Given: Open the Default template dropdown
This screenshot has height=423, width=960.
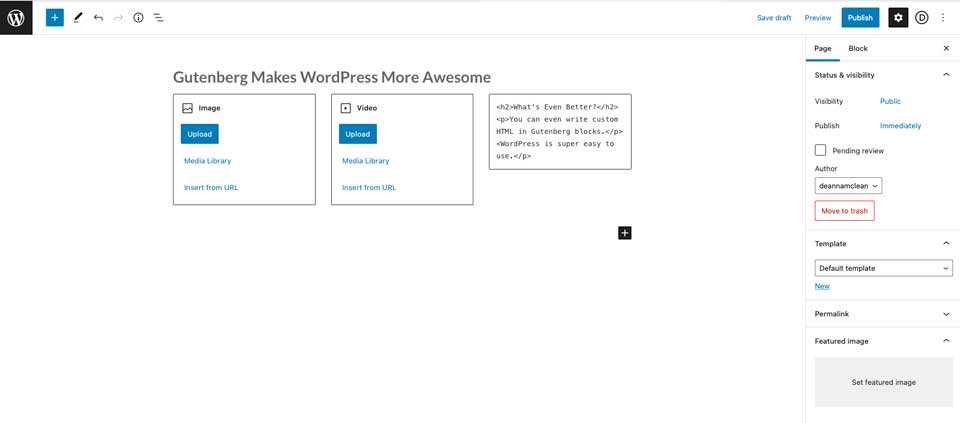Looking at the screenshot, I should tap(883, 268).
